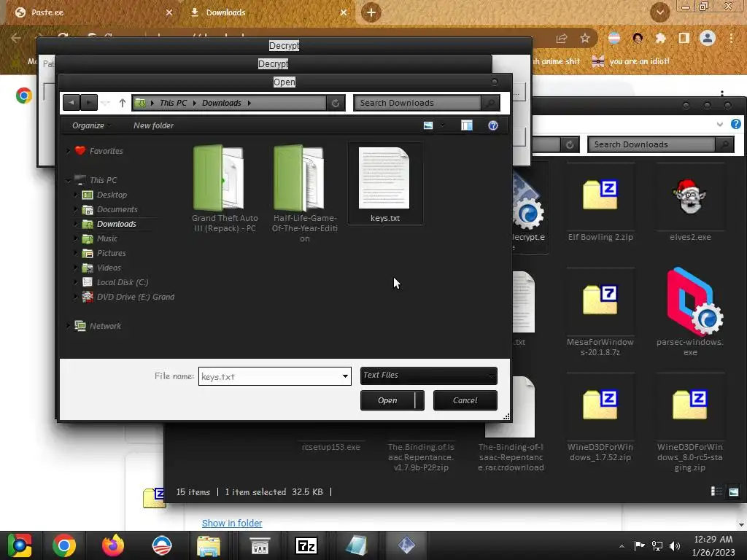Expand the Network tree node
This screenshot has width=747, height=560.
point(68,326)
